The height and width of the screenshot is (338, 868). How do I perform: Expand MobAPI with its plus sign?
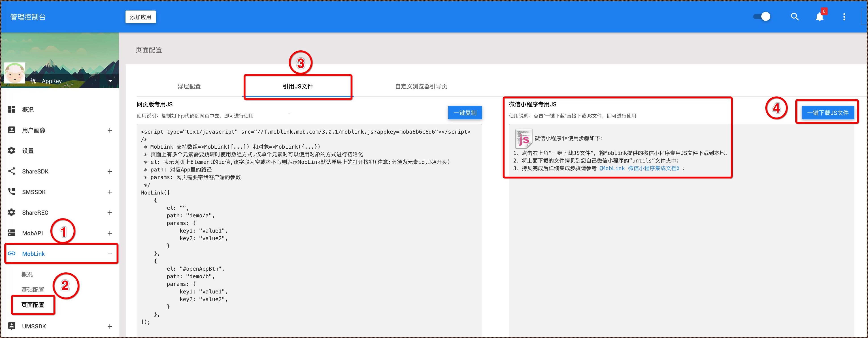[x=110, y=233]
